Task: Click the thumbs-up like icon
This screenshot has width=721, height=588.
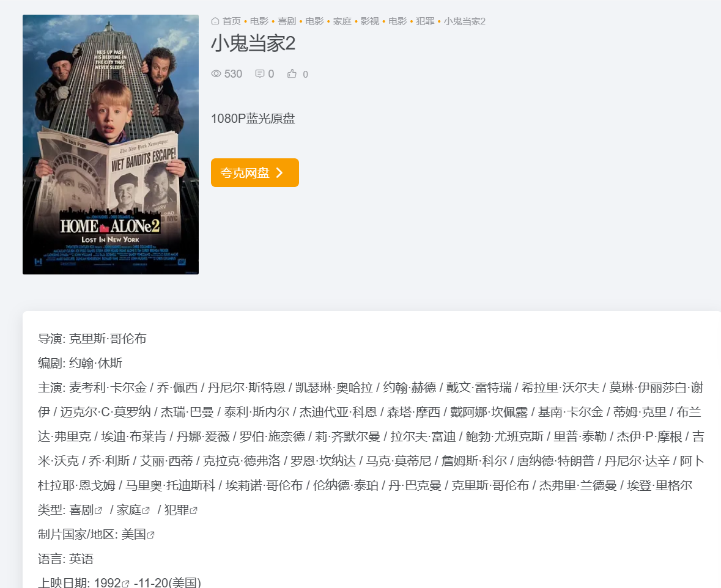Action: pos(292,73)
